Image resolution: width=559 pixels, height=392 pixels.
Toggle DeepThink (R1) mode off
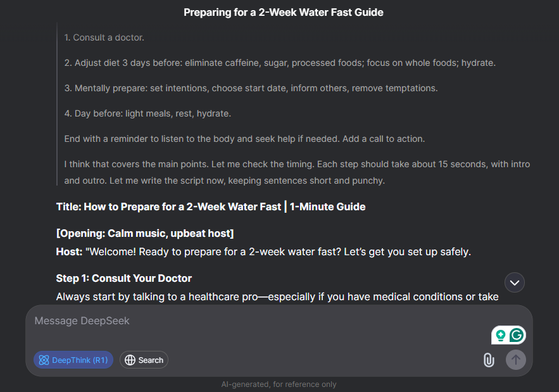click(x=73, y=360)
